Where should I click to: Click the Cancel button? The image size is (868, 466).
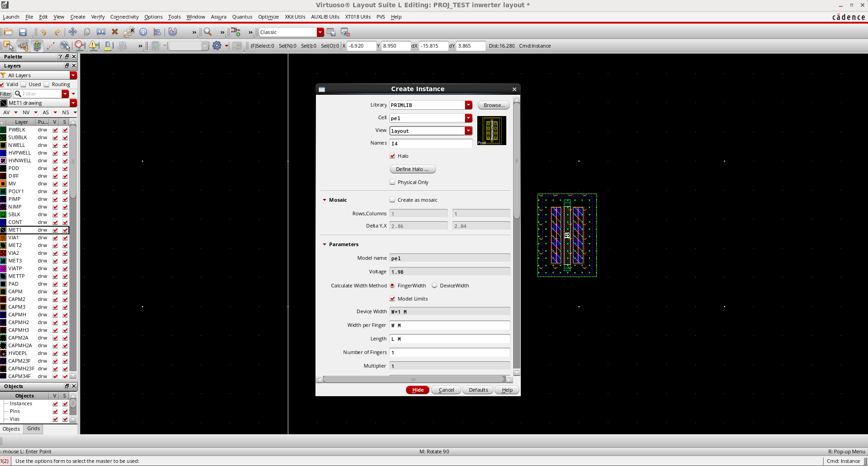(x=446, y=390)
